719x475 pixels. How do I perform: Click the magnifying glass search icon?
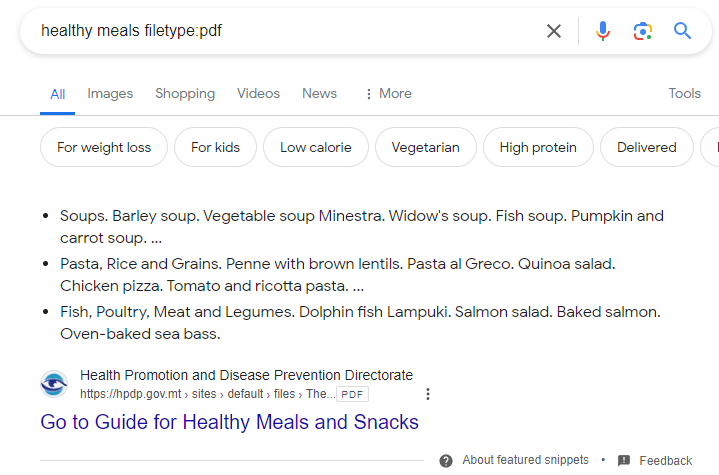pos(683,31)
